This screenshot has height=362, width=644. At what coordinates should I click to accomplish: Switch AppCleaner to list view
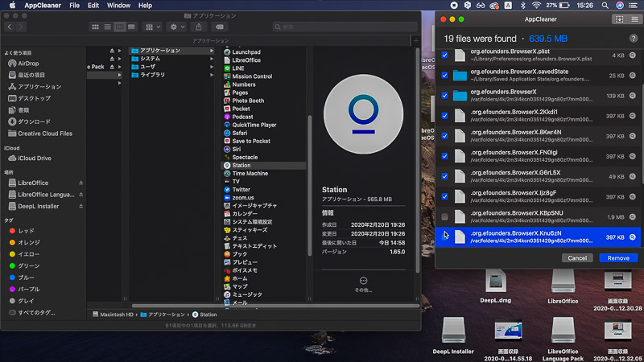634,19
